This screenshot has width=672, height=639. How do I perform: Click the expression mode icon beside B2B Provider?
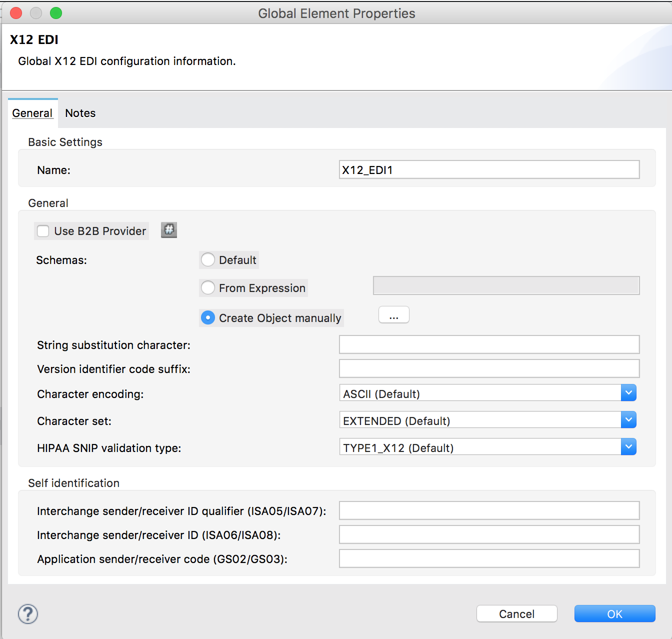click(x=169, y=230)
